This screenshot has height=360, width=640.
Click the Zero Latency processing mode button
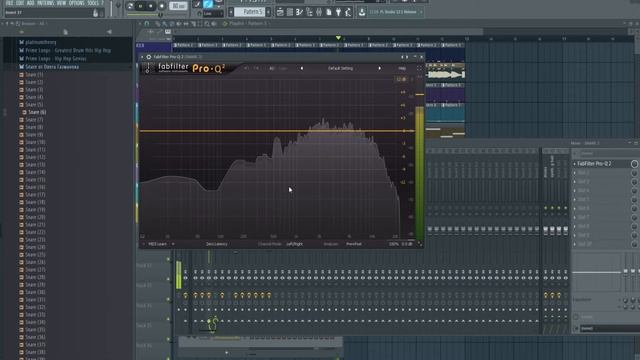217,244
